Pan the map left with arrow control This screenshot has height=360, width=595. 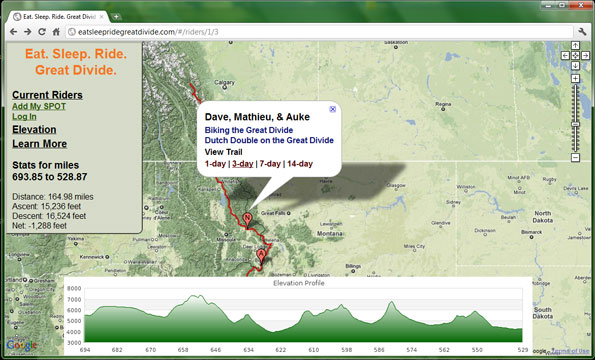[565, 55]
